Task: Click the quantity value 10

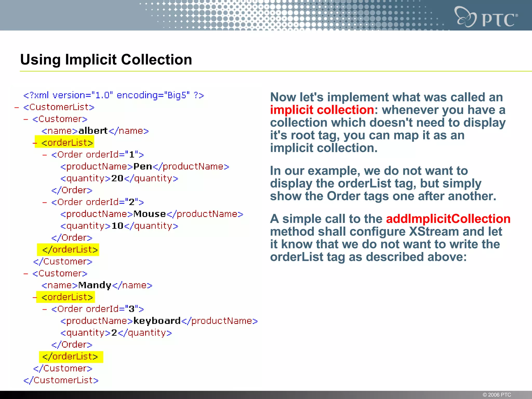Action: [117, 226]
